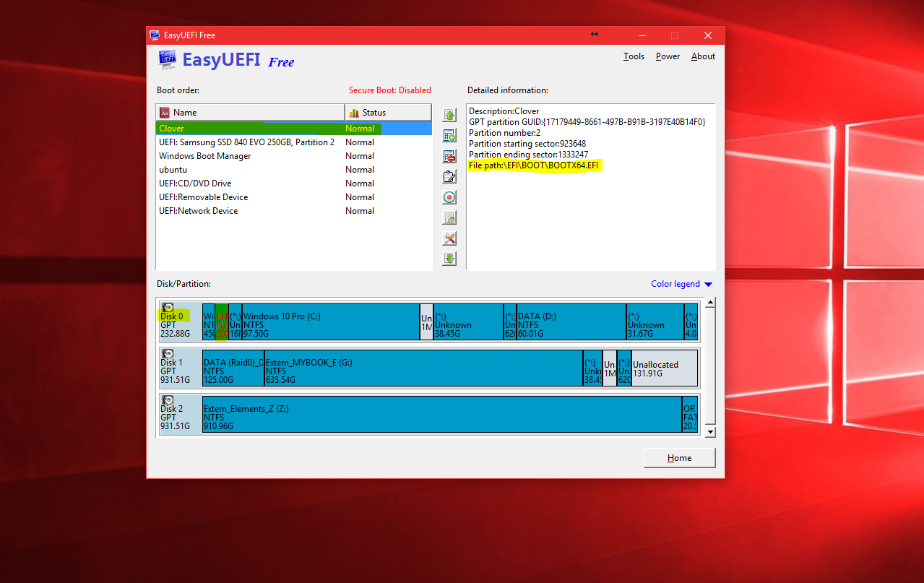
Task: Click the EasyUEFI title bar app icon
Action: (155, 35)
